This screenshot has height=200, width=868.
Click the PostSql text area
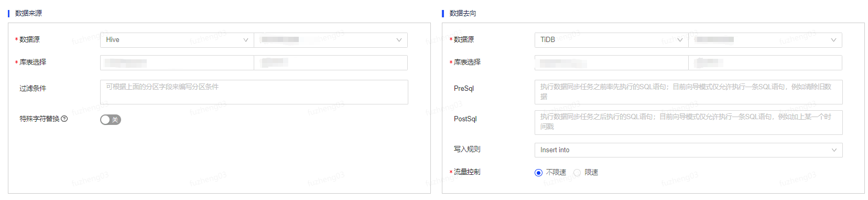(x=688, y=122)
